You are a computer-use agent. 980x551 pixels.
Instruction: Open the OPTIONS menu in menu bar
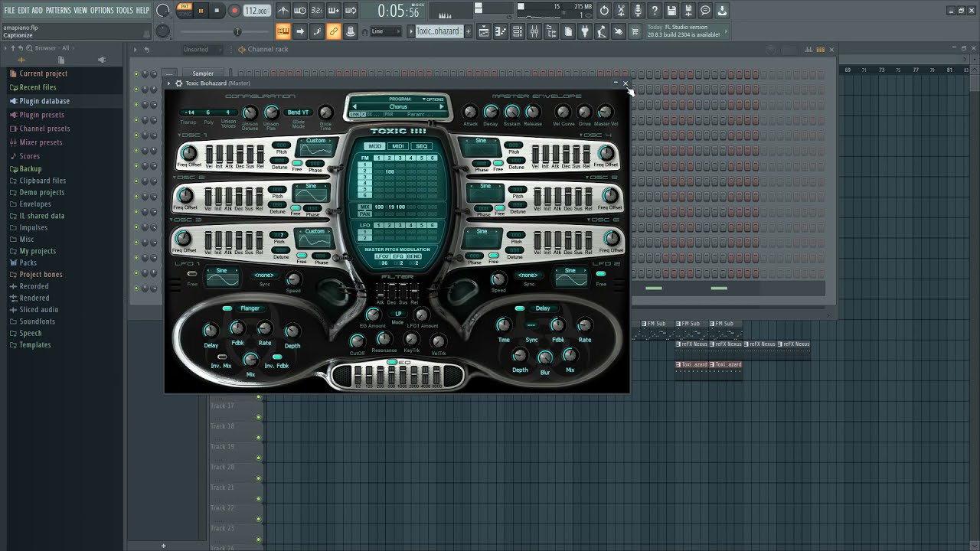coord(102,10)
